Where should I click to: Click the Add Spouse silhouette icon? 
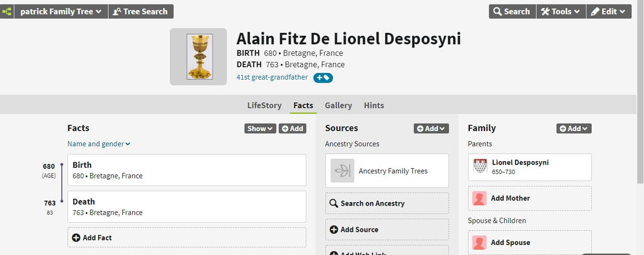[479, 242]
